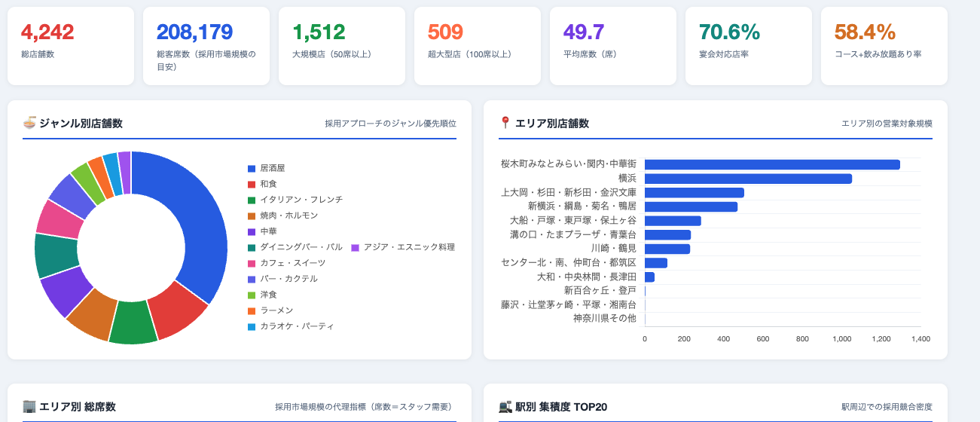980x422 pixels.
Task: Click the 1,512 大規模店 stat card
Action: pos(342,46)
